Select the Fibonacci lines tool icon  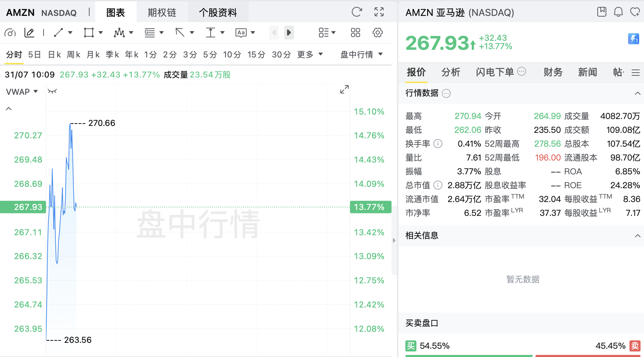pos(150,33)
